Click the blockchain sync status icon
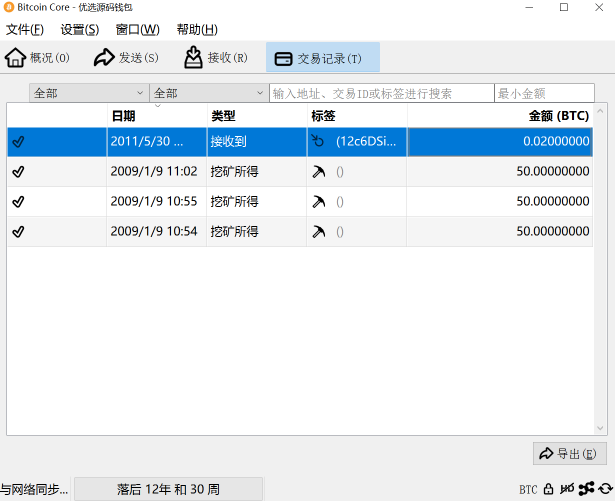 (604, 490)
